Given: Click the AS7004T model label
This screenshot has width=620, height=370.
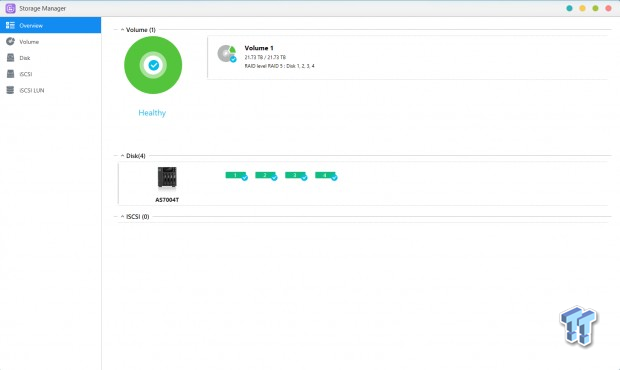Looking at the screenshot, I should tap(167, 200).
